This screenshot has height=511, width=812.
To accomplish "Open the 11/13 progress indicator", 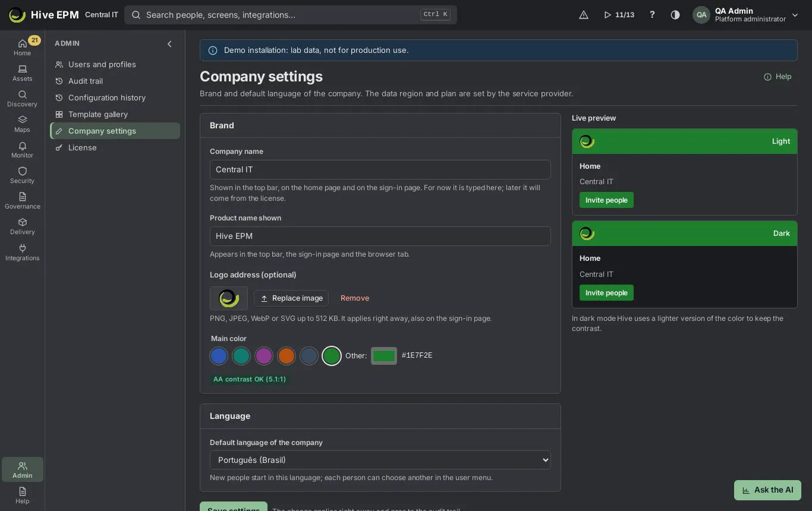I will pos(619,15).
